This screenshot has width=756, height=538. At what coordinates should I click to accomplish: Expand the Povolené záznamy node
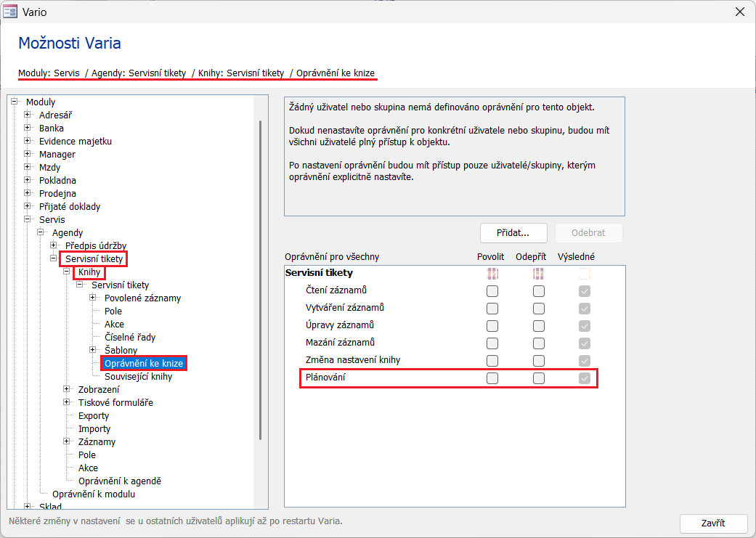pos(93,298)
